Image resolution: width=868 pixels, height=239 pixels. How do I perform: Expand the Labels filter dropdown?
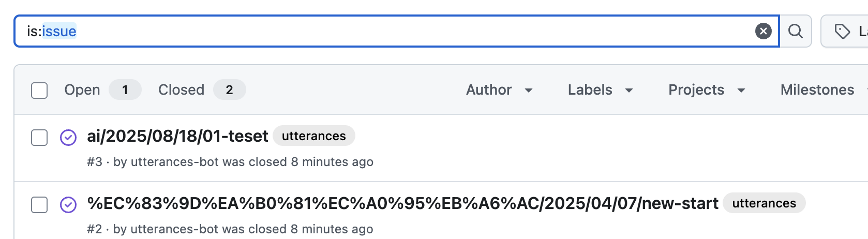click(600, 90)
